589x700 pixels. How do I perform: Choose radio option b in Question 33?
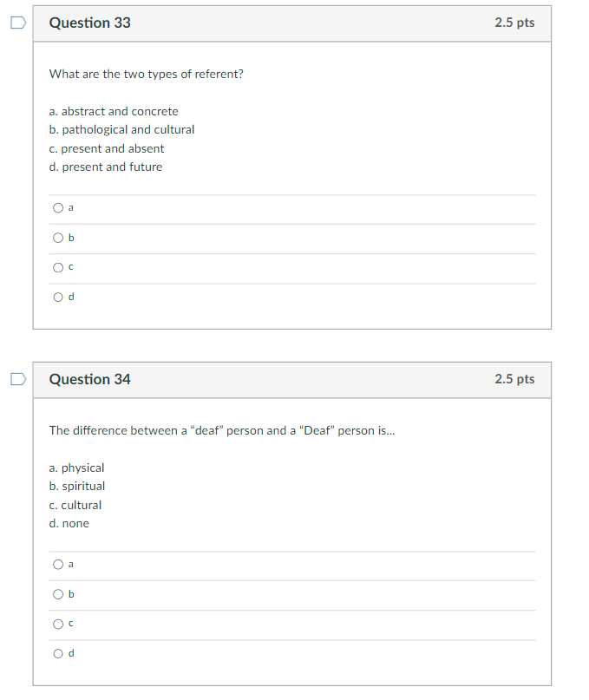[x=58, y=238]
